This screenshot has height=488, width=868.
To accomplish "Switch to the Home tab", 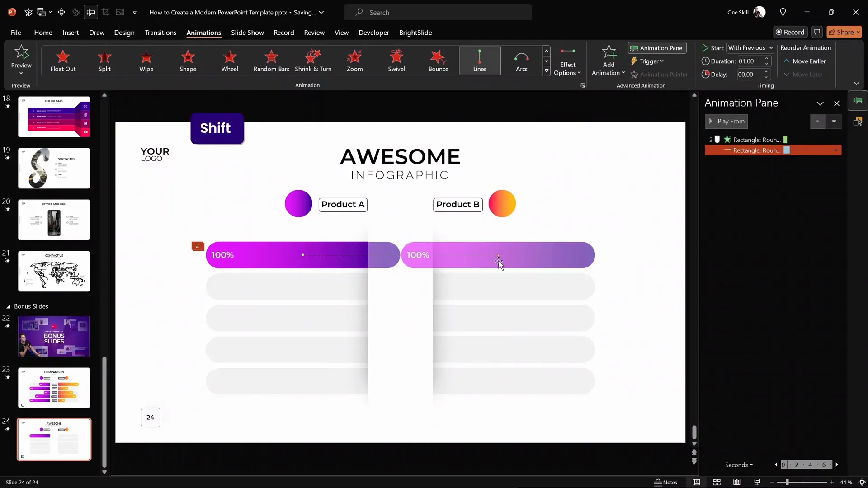I will [43, 33].
